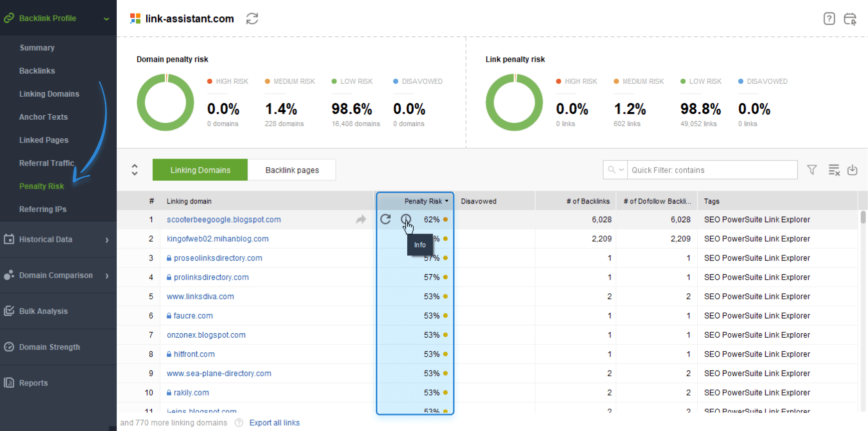
Task: Collapse the Backlink Profile section chevron
Action: 106,19
